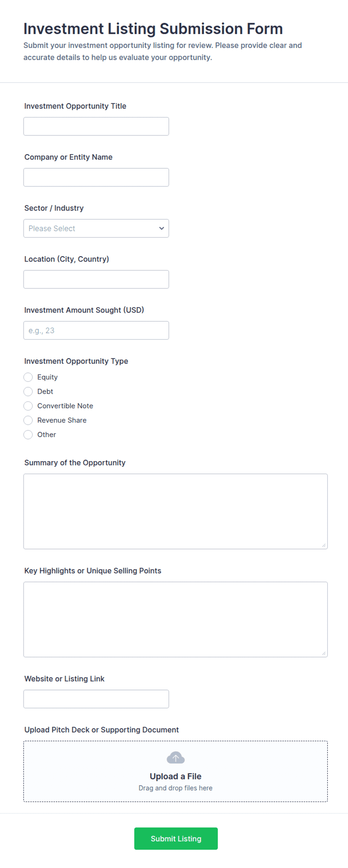Screen dimensions: 348x868
Task: Choose the Debt investment type
Action: 28,392
